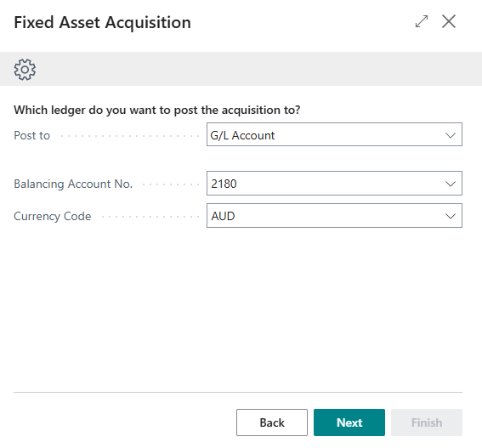Click the gray bar beside the gear
This screenshot has height=448, width=482.
[x=258, y=69]
